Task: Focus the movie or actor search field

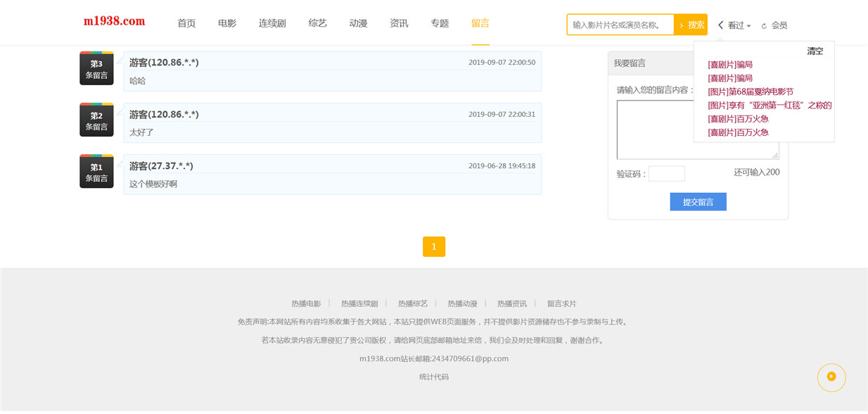Action: 621,25
